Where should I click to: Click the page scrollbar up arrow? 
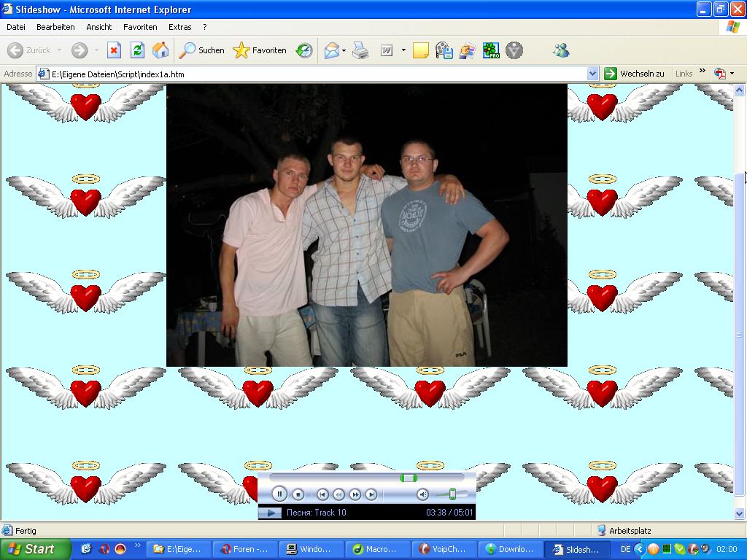(740, 90)
